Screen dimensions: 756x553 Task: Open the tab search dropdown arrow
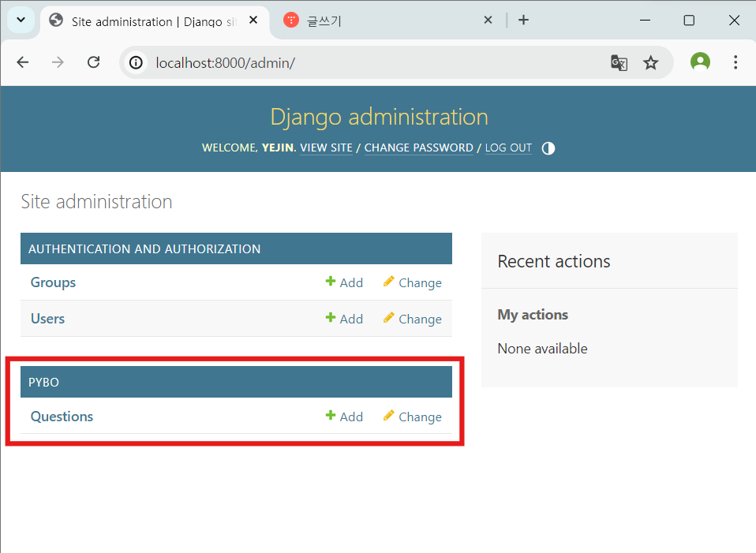pyautogui.click(x=21, y=21)
